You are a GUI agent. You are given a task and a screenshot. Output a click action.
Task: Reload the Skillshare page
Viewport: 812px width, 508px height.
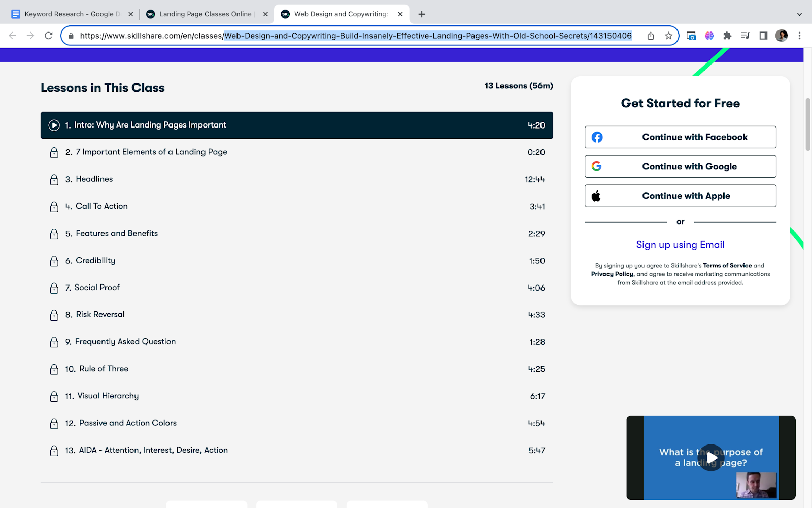(x=49, y=36)
